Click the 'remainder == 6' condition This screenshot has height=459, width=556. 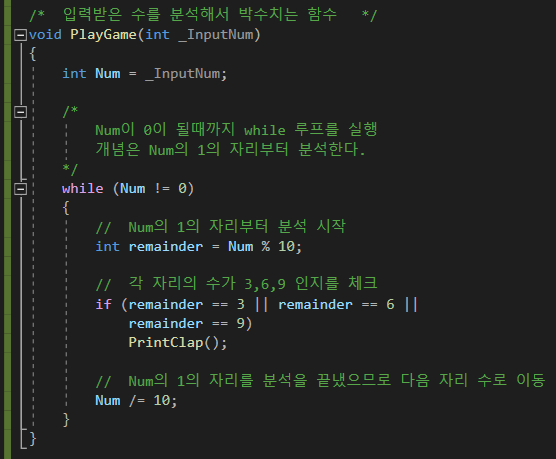point(336,304)
